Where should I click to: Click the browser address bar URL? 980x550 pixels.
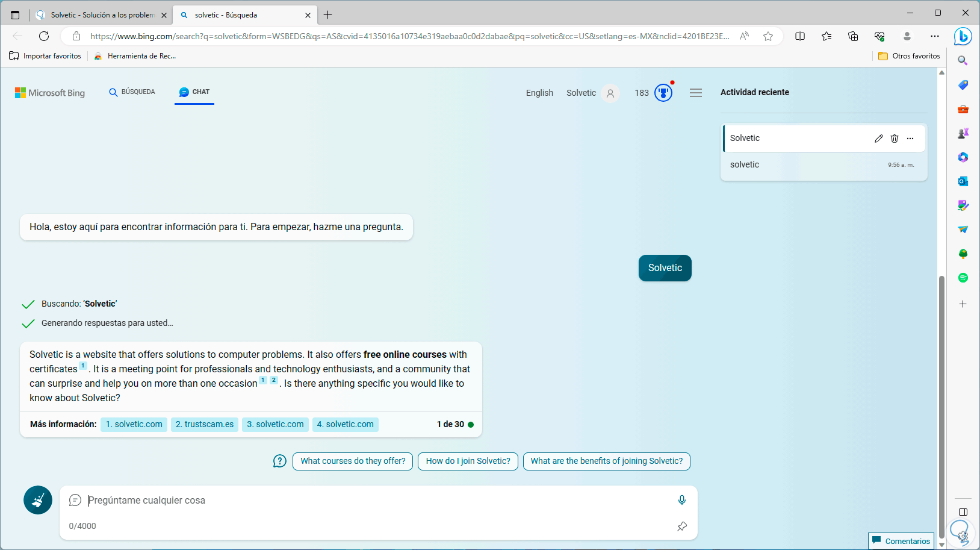[409, 36]
